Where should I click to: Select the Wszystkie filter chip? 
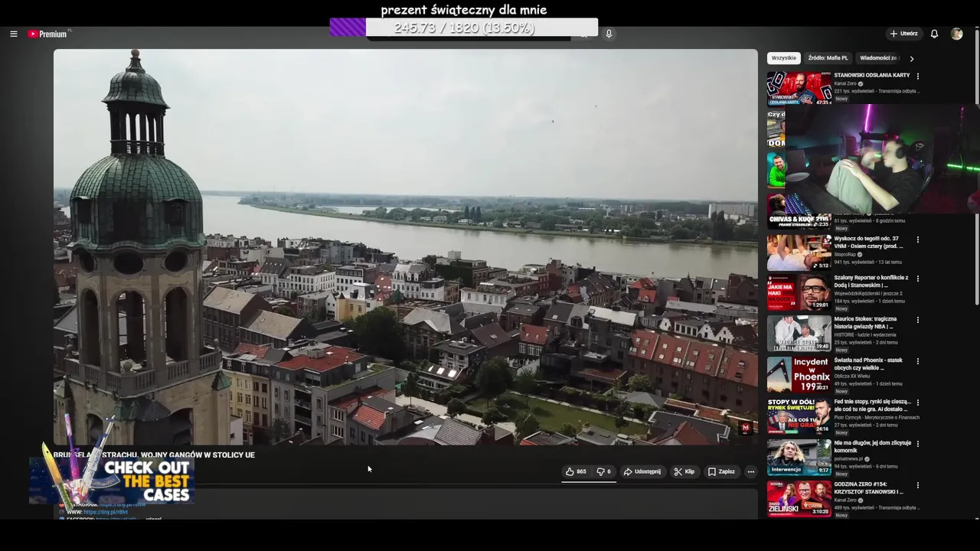784,58
